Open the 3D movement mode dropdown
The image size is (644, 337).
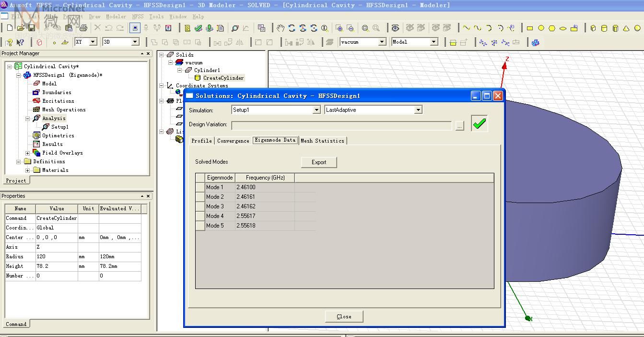click(x=135, y=42)
